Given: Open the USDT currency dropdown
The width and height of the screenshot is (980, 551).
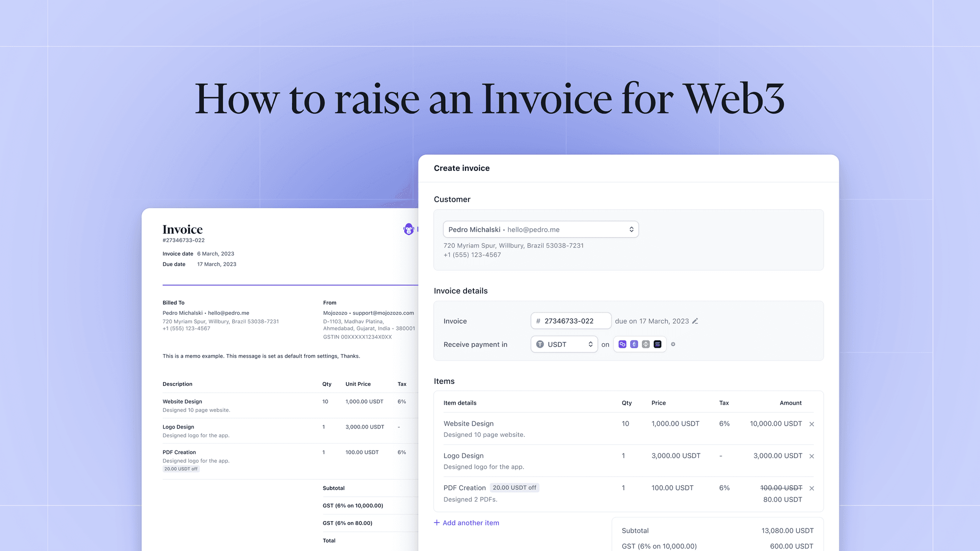Looking at the screenshot, I should 564,344.
